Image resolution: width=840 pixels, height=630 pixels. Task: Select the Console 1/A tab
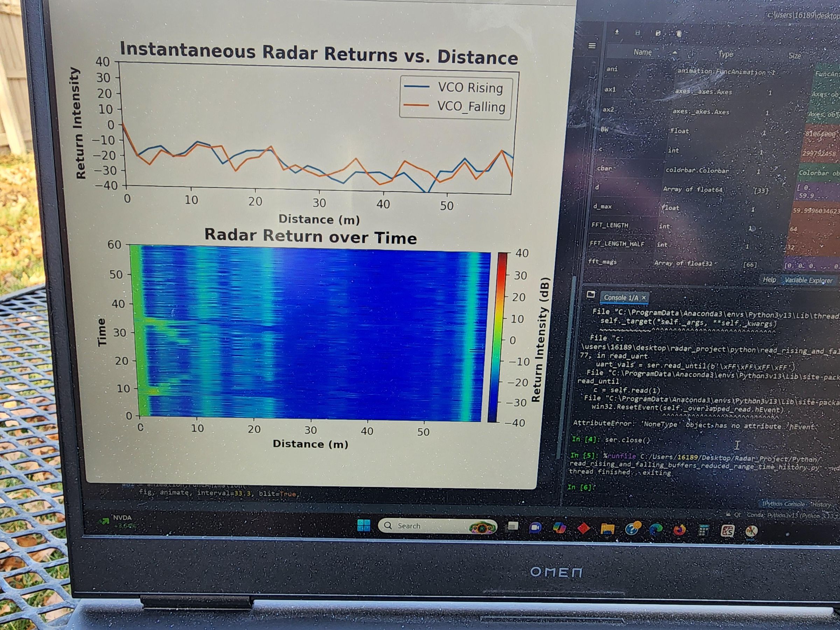pyautogui.click(x=625, y=298)
